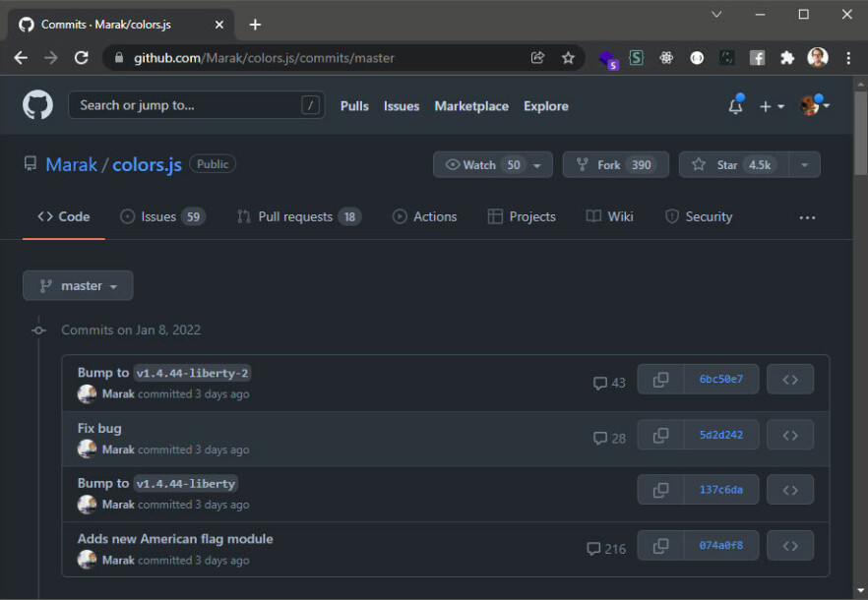Copy full SHA for commit 137c6da
Image resolution: width=868 pixels, height=600 pixels.
[x=661, y=490]
